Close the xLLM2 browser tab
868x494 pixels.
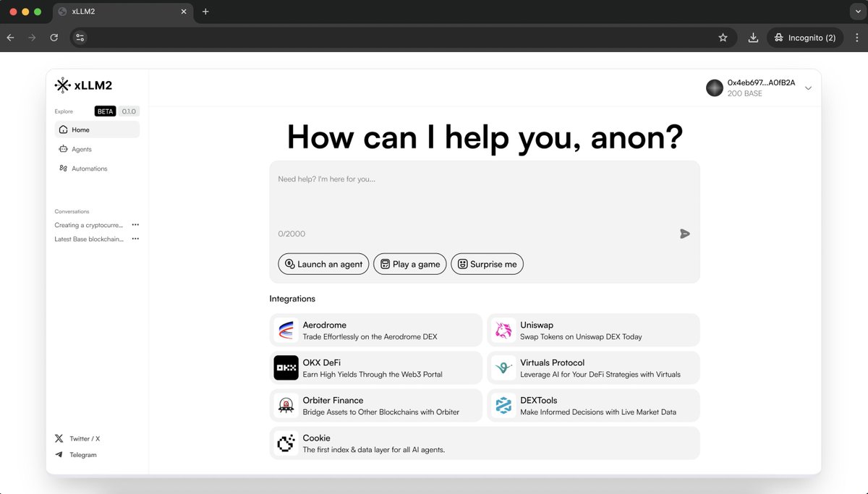[x=184, y=12]
